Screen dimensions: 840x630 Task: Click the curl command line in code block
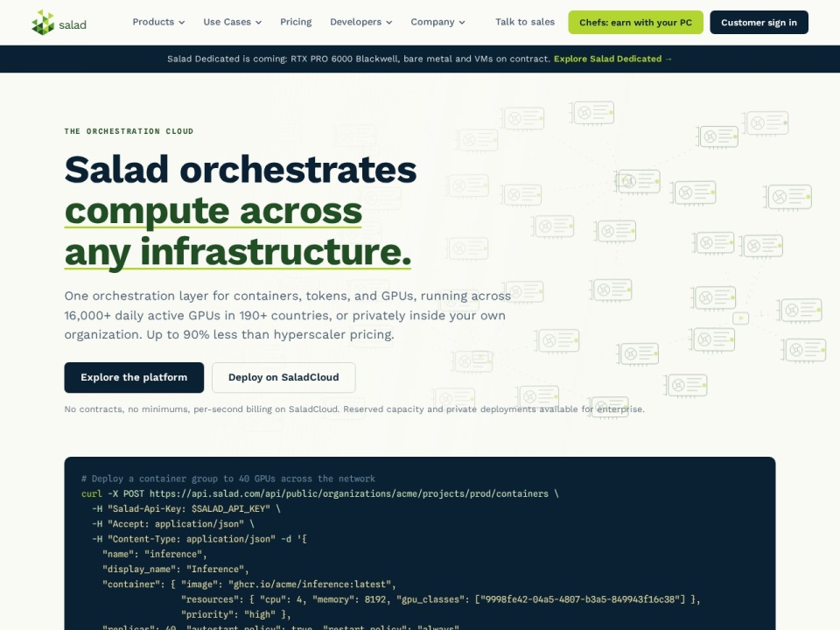320,493
